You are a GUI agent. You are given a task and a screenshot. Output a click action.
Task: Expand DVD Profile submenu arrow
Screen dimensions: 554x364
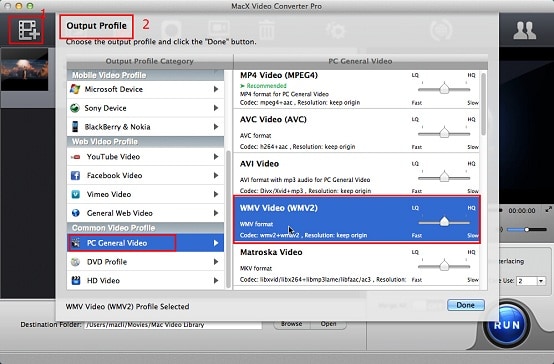[216, 262]
